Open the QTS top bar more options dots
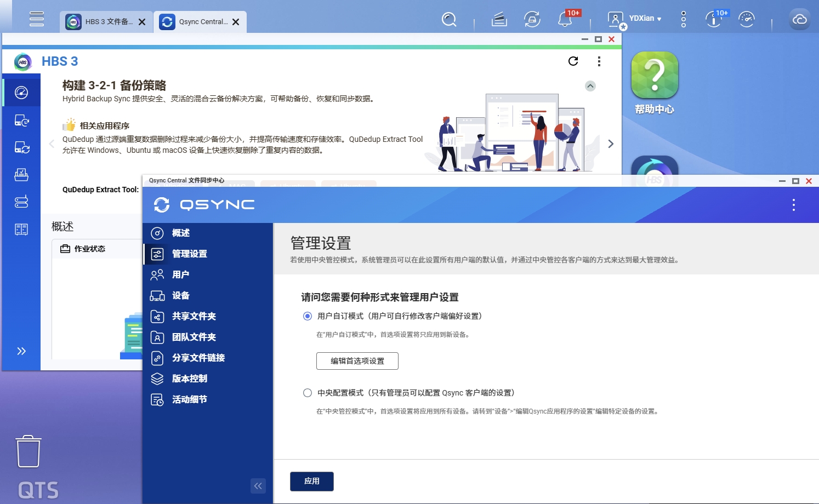The width and height of the screenshot is (819, 504). (x=684, y=19)
